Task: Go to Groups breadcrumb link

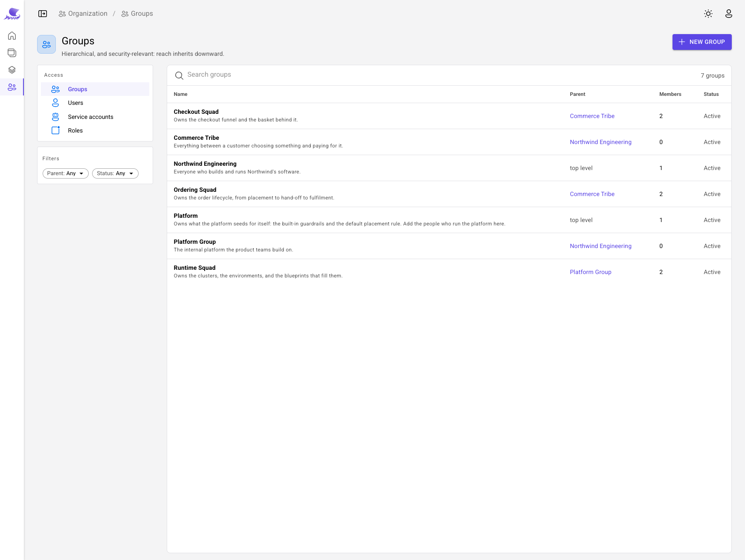Action: (x=137, y=14)
